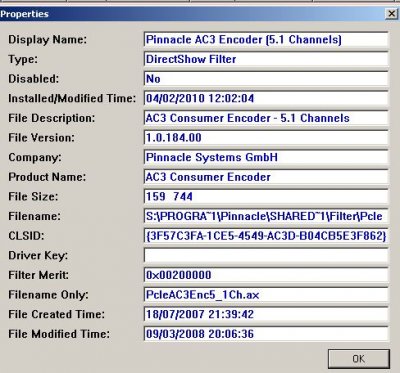Click the Disabled field showing No
Viewport: 400px width, 373px height.
266,79
